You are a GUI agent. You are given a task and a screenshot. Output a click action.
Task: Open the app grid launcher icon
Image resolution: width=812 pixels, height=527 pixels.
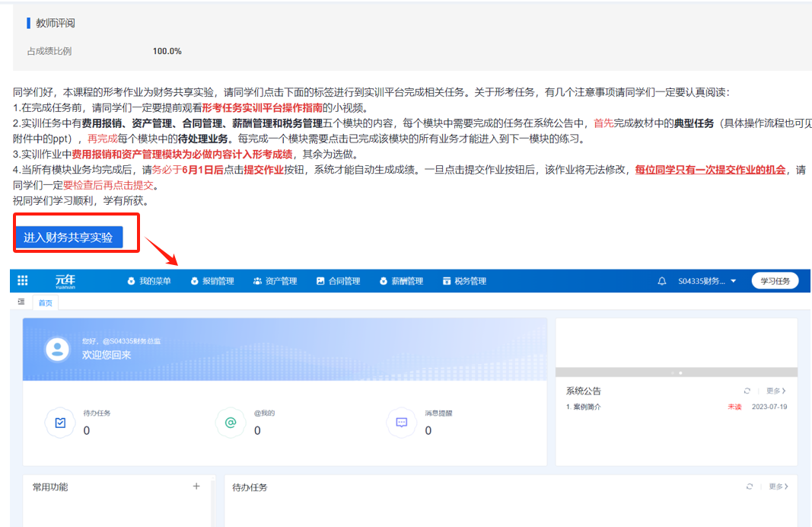coord(23,281)
